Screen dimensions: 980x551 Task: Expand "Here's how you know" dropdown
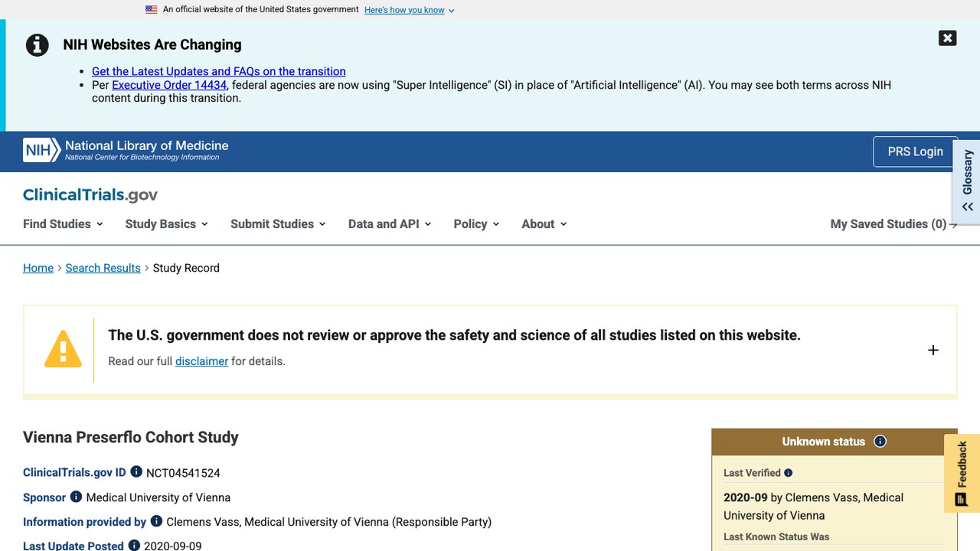pos(409,10)
